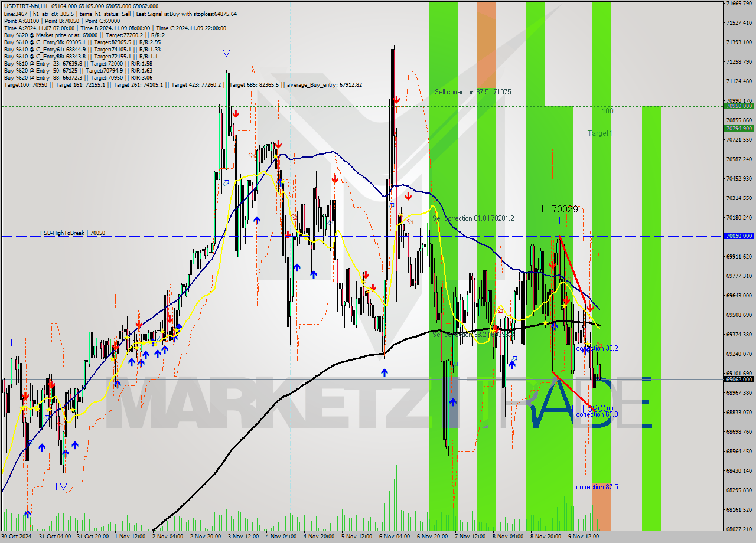Select the C_Entry61: 68844.9 row

(82, 49)
